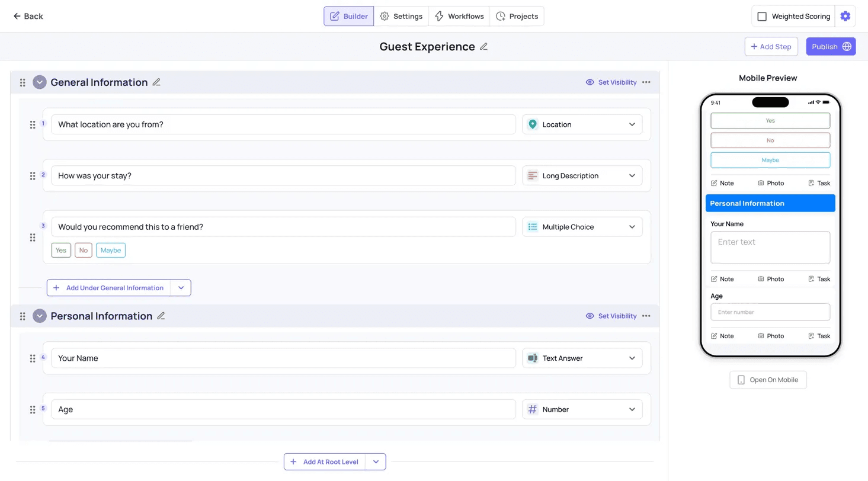Click the pencil icon next to Guest Experience title
This screenshot has height=481, width=868.
click(483, 47)
